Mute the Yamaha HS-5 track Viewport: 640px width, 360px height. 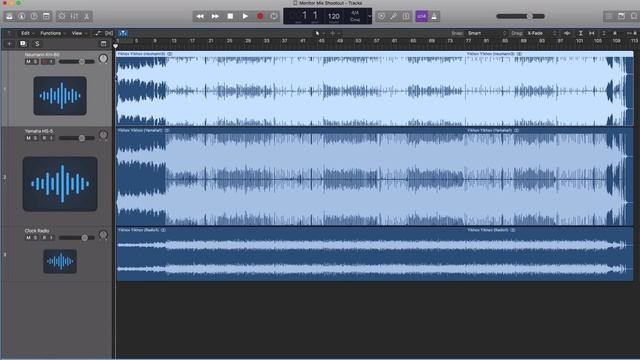[x=28, y=138]
